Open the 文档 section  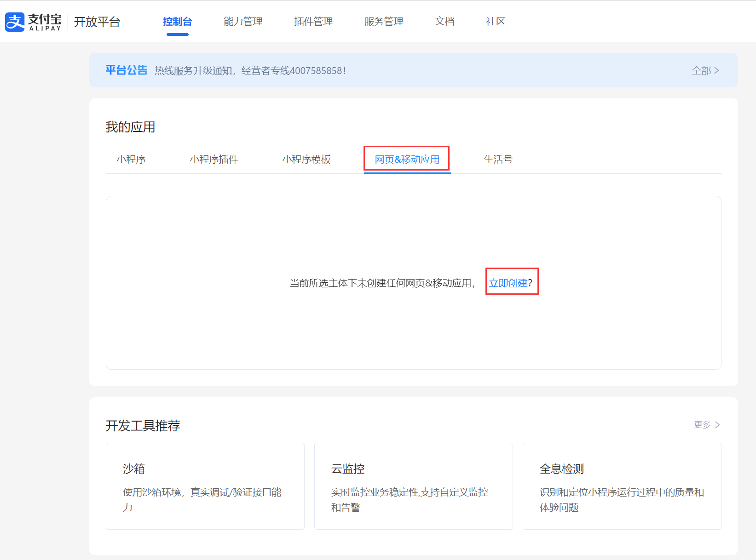444,22
